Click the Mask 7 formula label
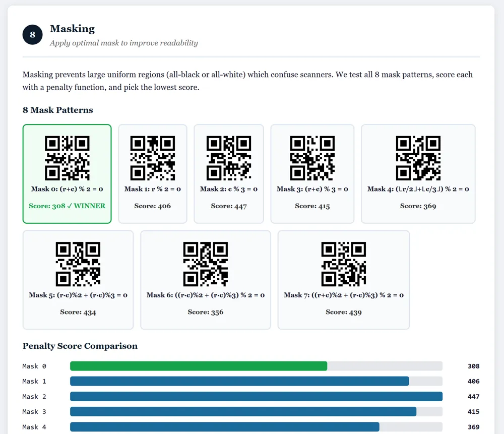The height and width of the screenshot is (434, 504). (344, 295)
